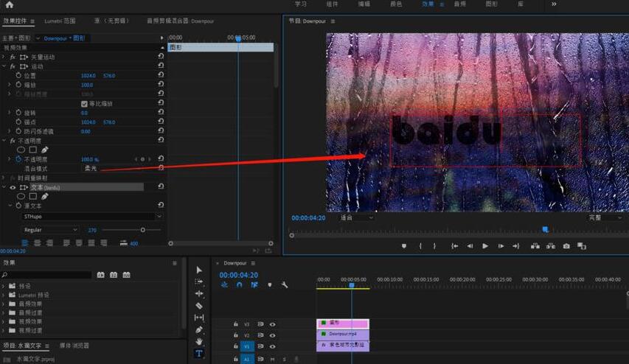Image resolution: width=629 pixels, height=364 pixels.
Task: Toggle V2 track output eye
Action: click(x=272, y=335)
